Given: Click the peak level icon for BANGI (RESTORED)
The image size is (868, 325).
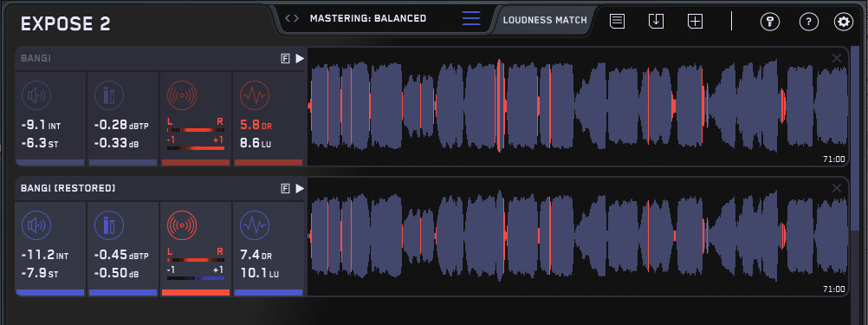Looking at the screenshot, I should [109, 226].
